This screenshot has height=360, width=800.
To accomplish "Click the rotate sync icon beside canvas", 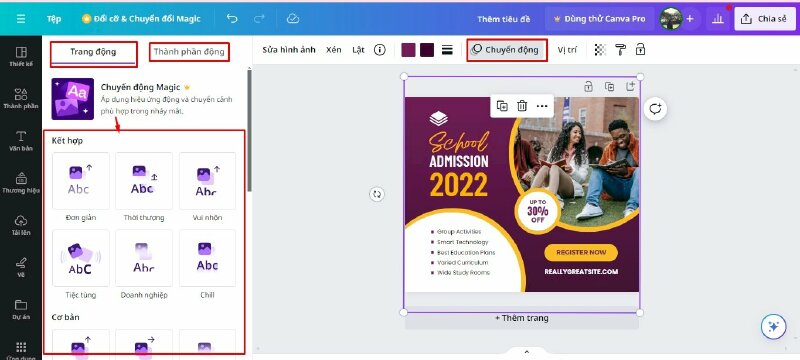I will click(377, 194).
